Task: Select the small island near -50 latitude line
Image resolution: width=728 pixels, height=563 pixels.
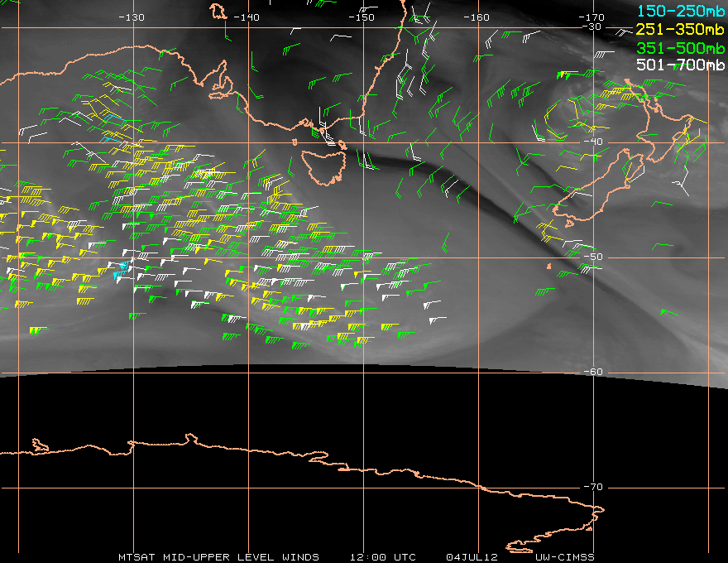Action: 550,267
